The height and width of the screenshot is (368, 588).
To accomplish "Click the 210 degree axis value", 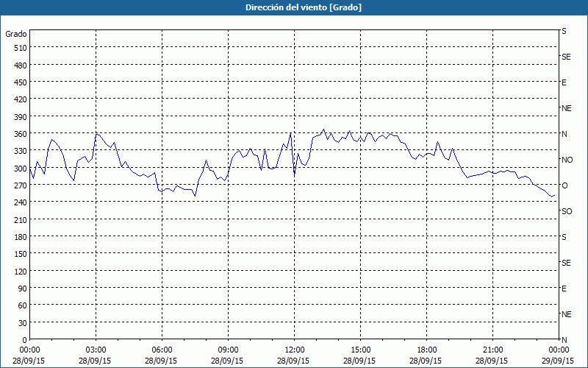I will pos(21,220).
